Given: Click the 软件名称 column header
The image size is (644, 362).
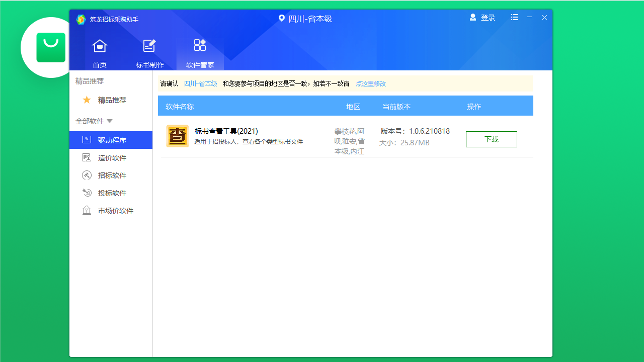Looking at the screenshot, I should [181, 106].
